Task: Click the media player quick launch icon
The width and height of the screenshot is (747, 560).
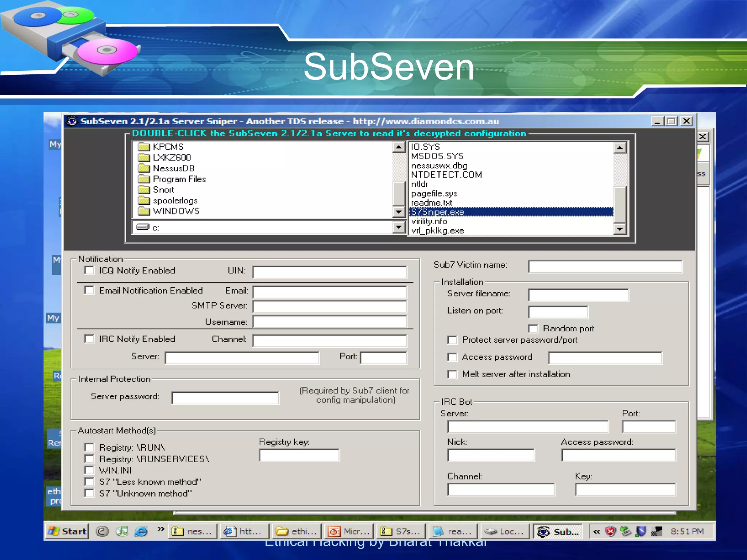Action: click(x=122, y=531)
